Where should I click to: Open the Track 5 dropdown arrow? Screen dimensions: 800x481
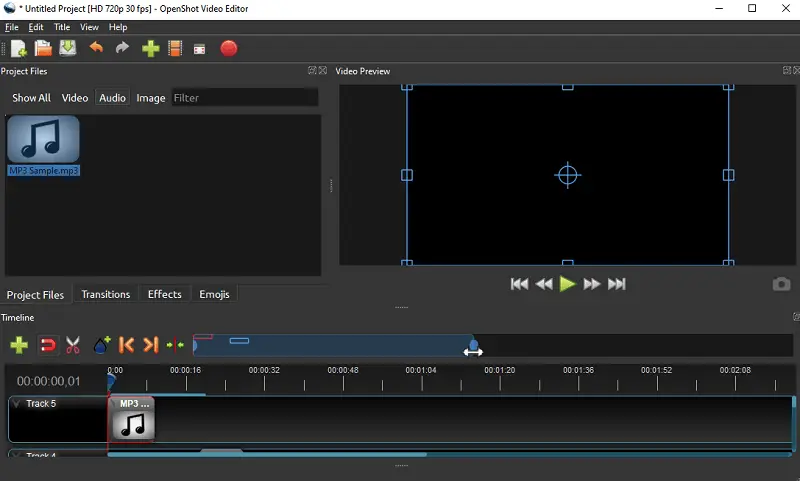coord(16,403)
